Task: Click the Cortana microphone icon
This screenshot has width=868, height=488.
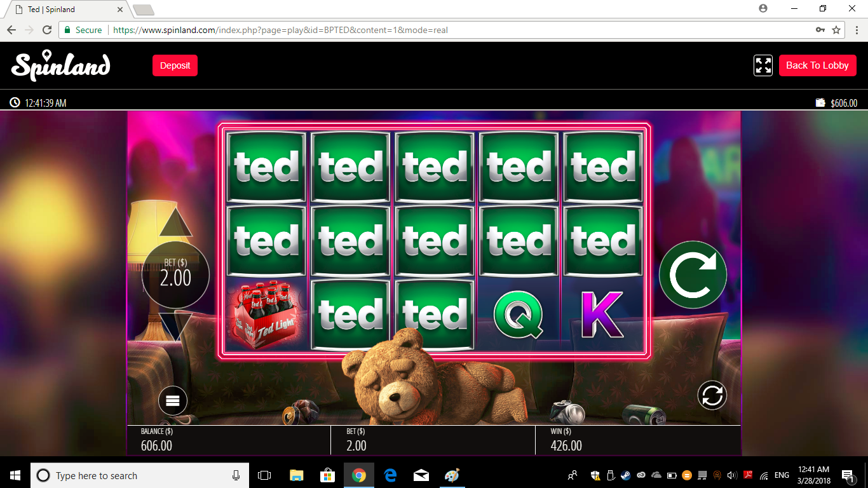Action: [236, 475]
